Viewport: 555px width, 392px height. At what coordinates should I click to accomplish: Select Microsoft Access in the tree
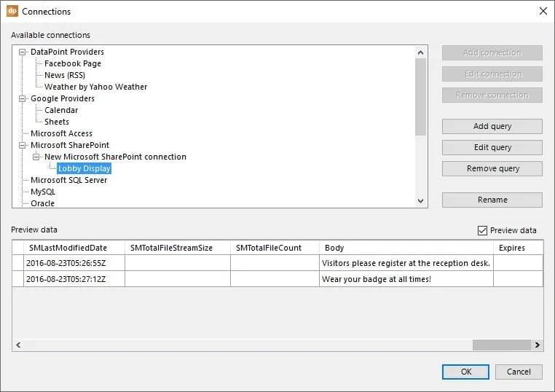pyautogui.click(x=62, y=133)
